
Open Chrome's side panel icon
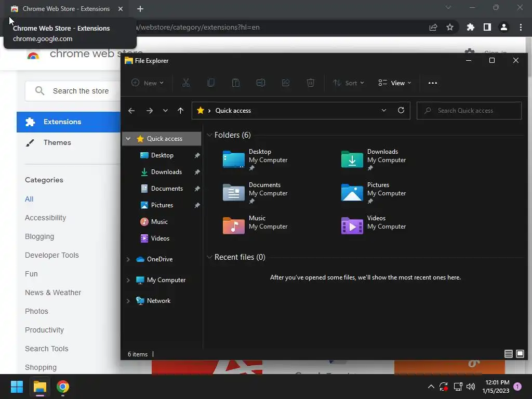[x=487, y=27]
